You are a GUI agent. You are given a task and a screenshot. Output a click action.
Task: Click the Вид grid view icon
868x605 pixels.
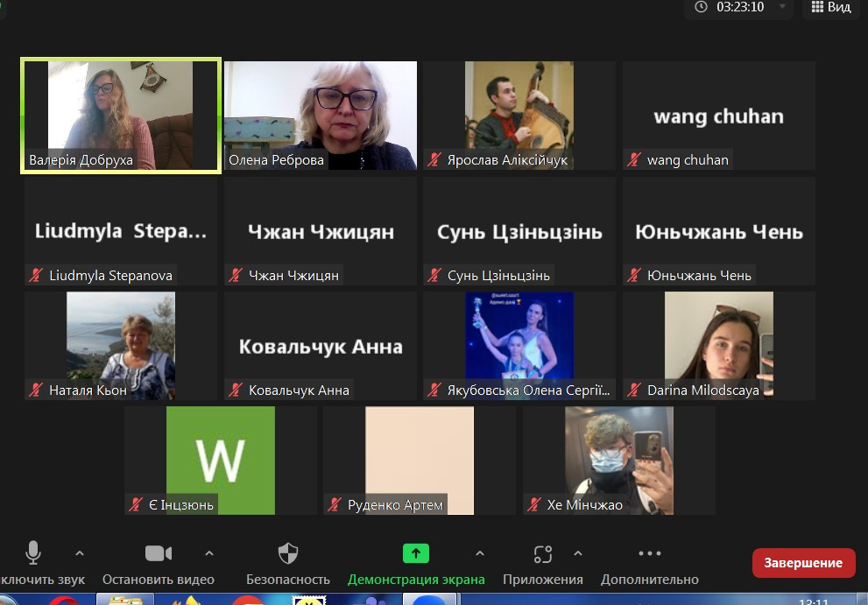click(817, 7)
